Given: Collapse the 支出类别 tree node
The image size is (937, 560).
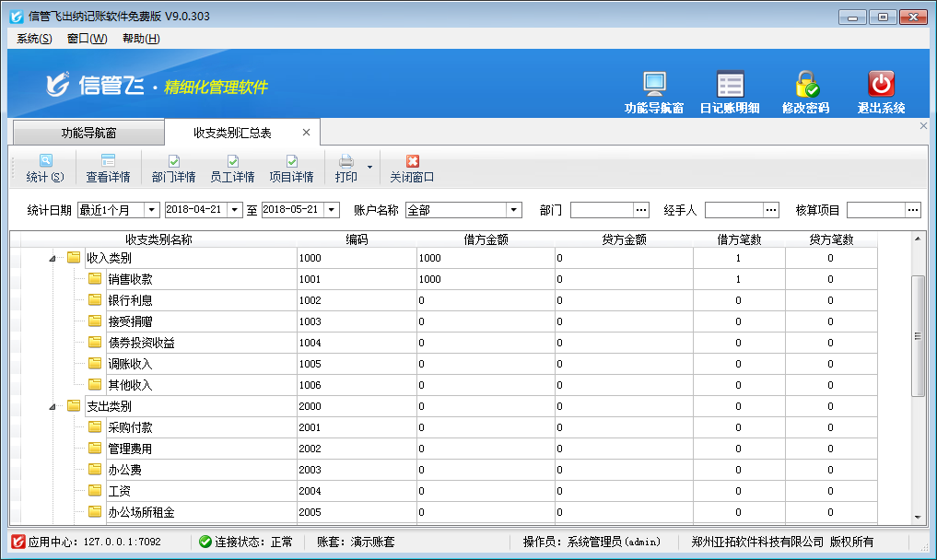Looking at the screenshot, I should point(53,406).
